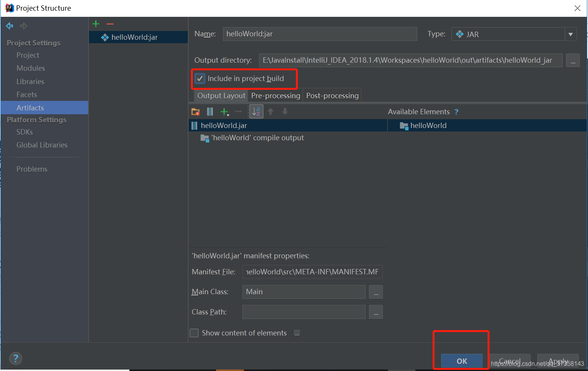Add a new artifact with green plus
588x371 pixels.
tap(96, 24)
